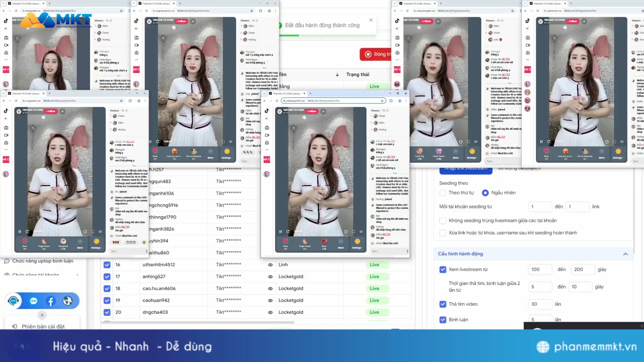The width and height of the screenshot is (644, 362).
Task: Open extensions puzzle icon in vnhthuma5445 window
Action: (x=391, y=101)
